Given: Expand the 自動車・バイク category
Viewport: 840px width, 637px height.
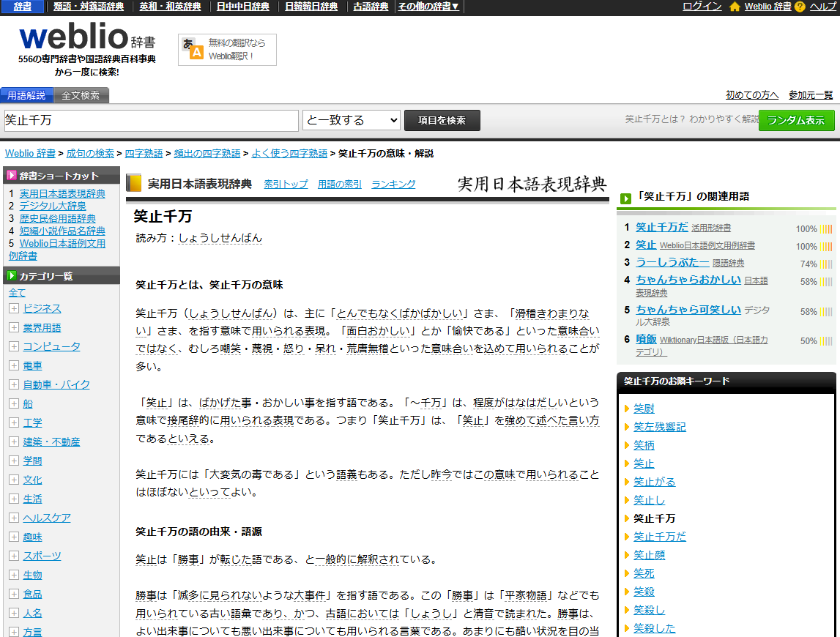Looking at the screenshot, I should click(14, 384).
